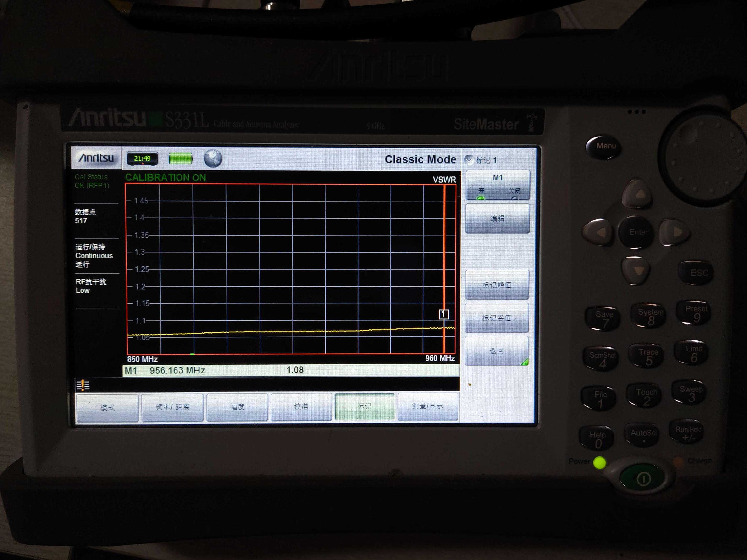Open the 频率/距离 menu

pyautogui.click(x=172, y=407)
